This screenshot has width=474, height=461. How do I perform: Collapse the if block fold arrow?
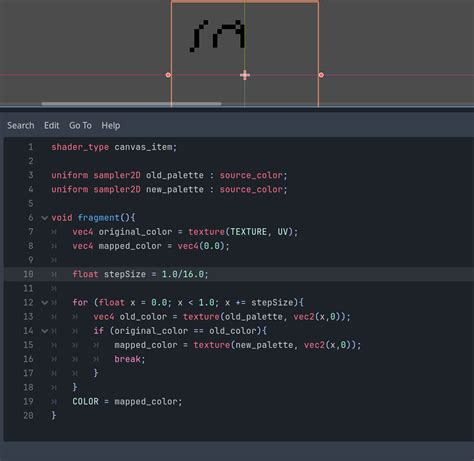[44, 331]
